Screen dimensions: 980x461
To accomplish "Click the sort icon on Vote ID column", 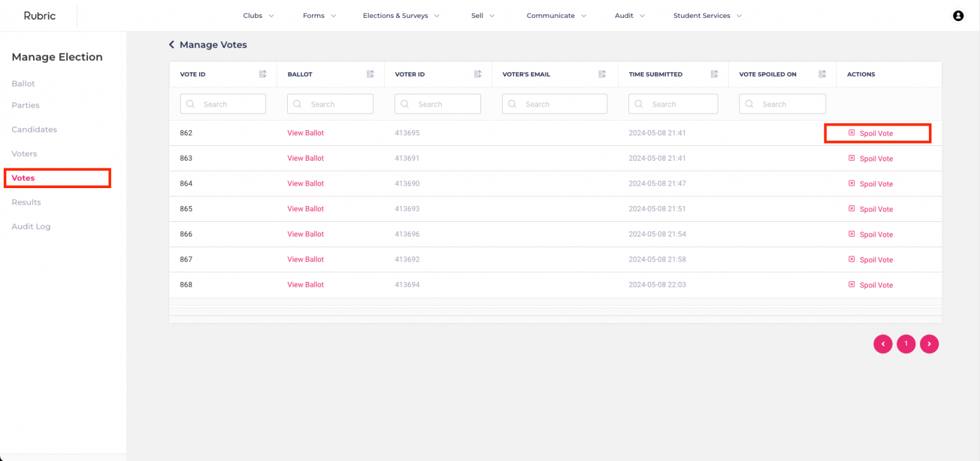I will pos(262,74).
